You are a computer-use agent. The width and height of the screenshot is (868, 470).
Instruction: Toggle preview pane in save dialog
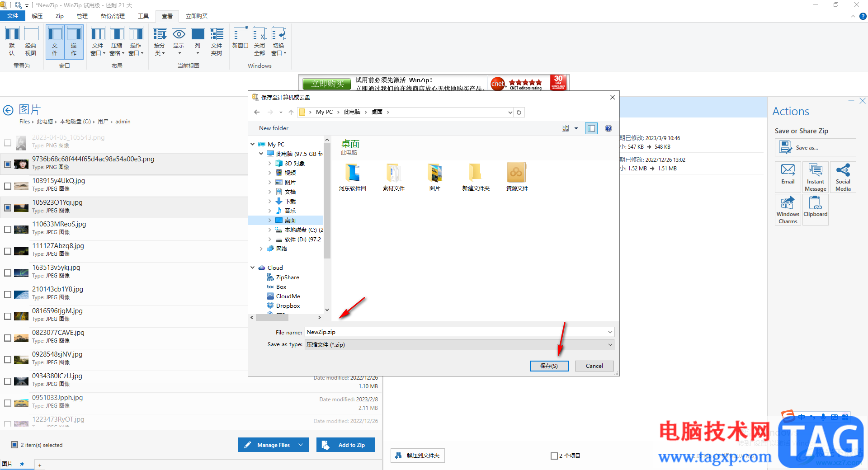tap(591, 128)
